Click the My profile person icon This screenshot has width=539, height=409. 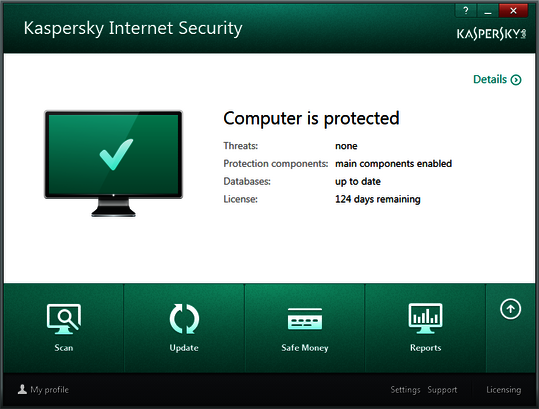(x=22, y=389)
